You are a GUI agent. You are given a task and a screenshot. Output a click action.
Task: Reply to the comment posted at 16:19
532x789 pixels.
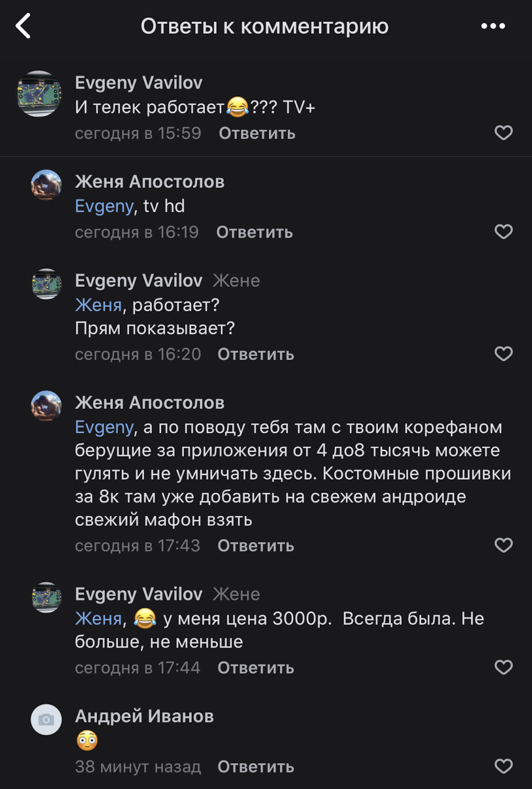[x=254, y=232]
